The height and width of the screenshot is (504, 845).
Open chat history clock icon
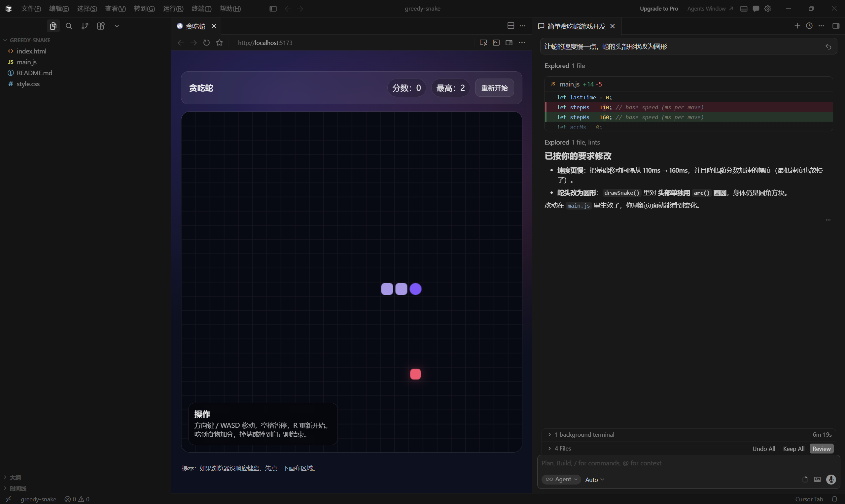[809, 26]
